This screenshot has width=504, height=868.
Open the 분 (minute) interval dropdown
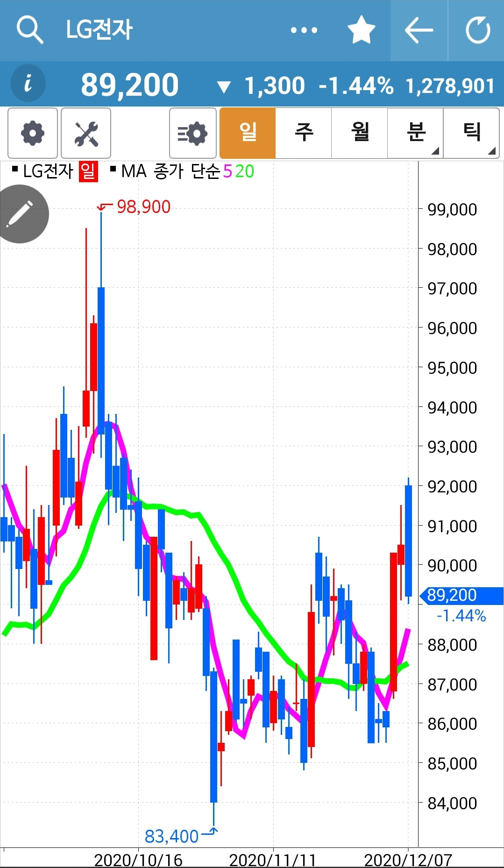click(415, 133)
